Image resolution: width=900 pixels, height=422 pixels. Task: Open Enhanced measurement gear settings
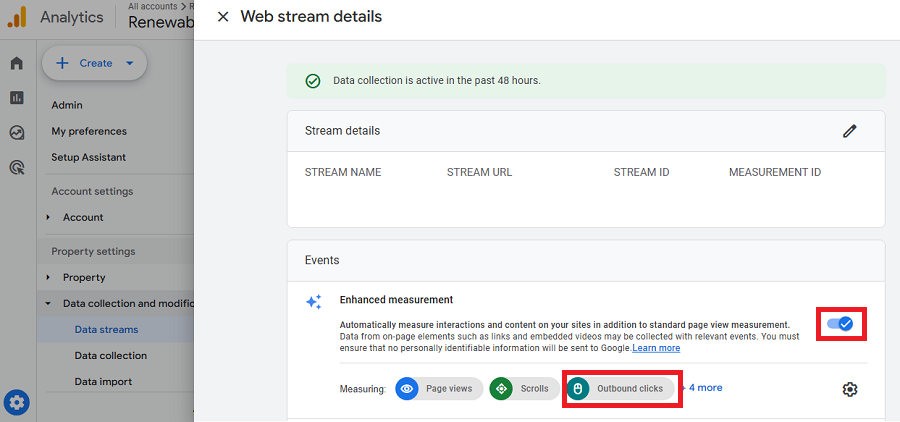click(849, 389)
